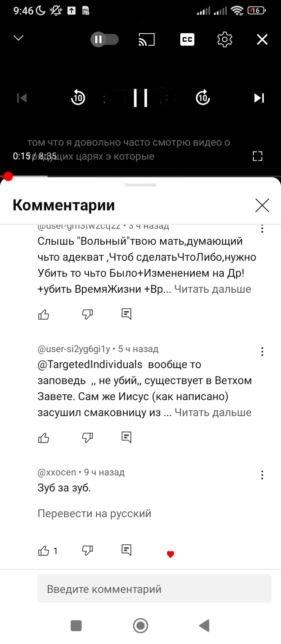Click "Перевести на русский" link
The width and height of the screenshot is (281, 644).
click(x=94, y=514)
